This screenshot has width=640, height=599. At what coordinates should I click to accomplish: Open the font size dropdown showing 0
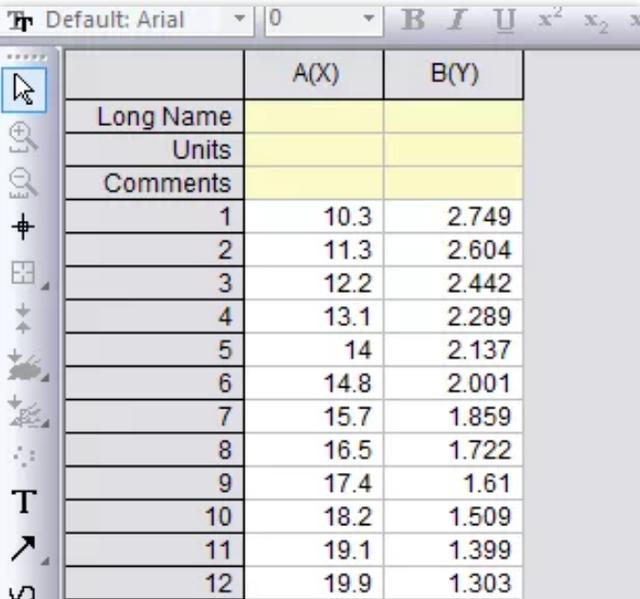coord(369,18)
